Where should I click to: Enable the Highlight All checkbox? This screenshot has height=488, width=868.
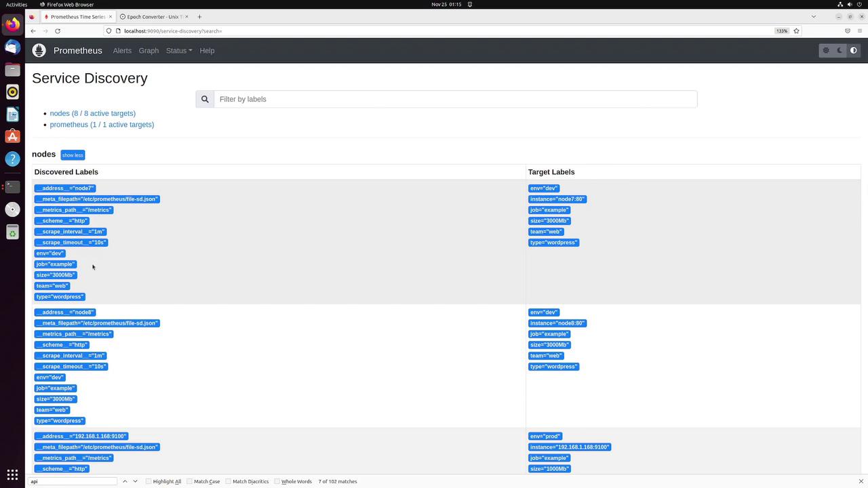pos(149,481)
